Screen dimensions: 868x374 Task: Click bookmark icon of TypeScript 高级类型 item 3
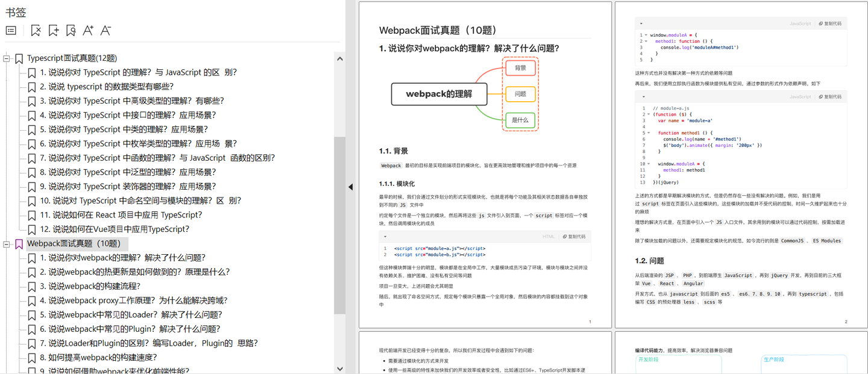32,101
